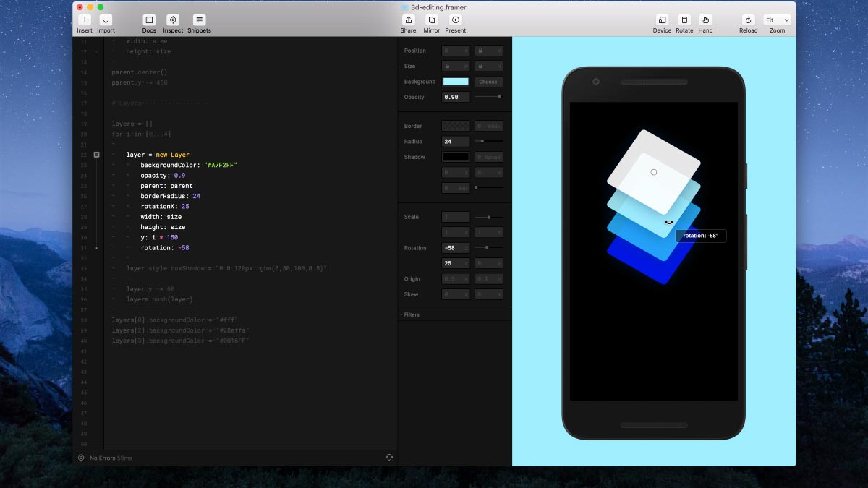Click the Opacity slider handle

[499, 97]
